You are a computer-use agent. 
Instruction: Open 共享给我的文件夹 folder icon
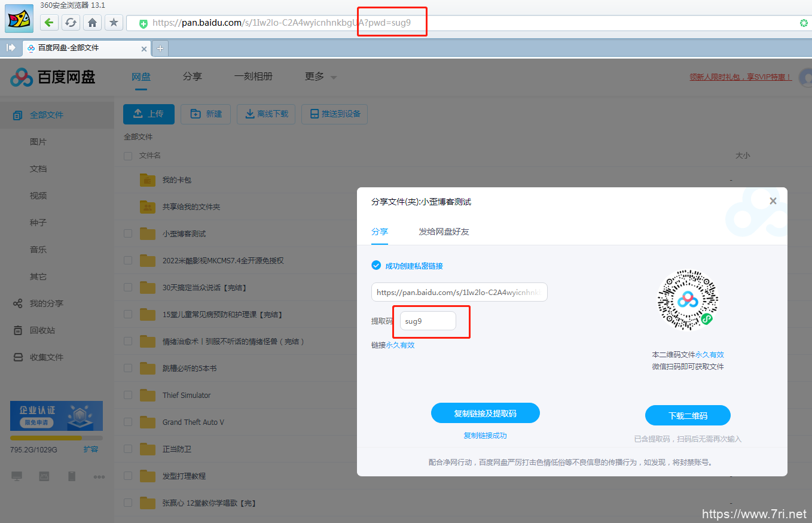click(147, 206)
